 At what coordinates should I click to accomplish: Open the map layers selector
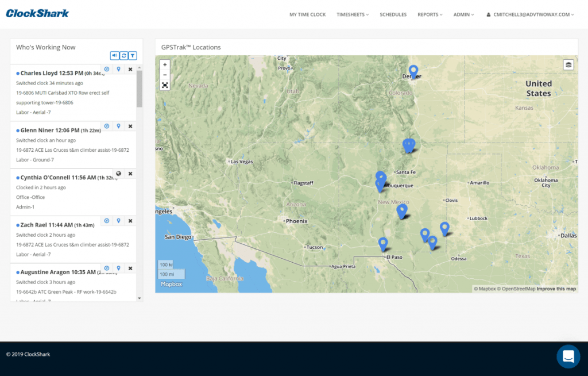click(568, 64)
